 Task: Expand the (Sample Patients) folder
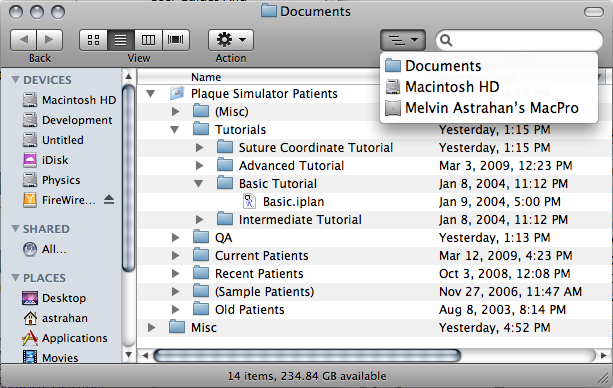point(176,291)
